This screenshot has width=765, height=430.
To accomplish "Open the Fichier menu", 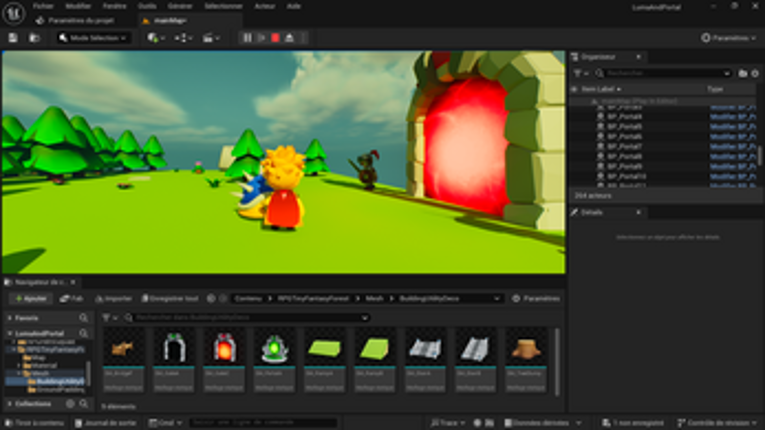I will 43,6.
